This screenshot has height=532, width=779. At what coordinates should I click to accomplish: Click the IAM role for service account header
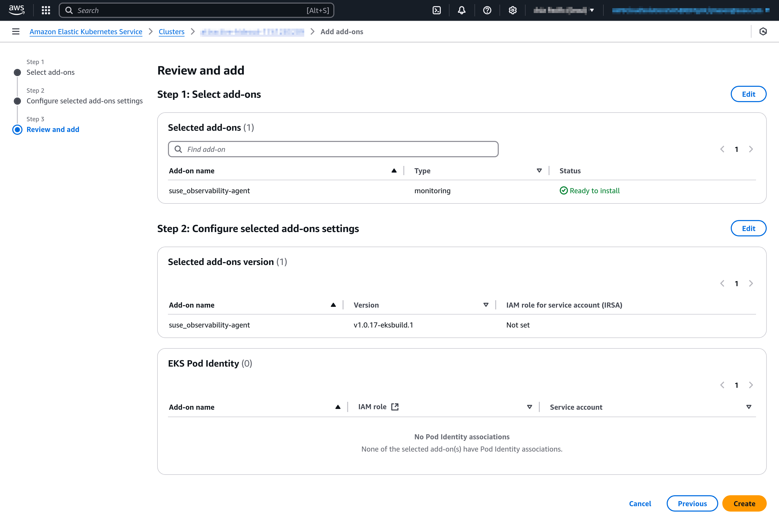pyautogui.click(x=564, y=305)
